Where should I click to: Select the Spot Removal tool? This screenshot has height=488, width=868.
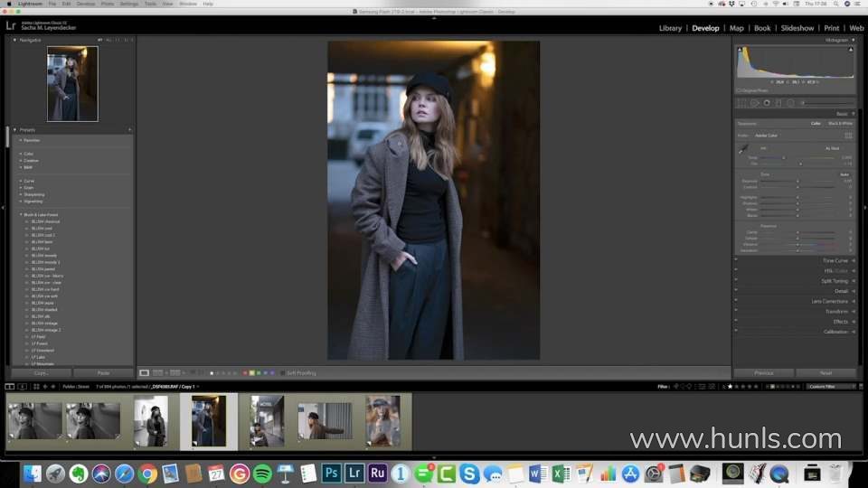coord(754,103)
